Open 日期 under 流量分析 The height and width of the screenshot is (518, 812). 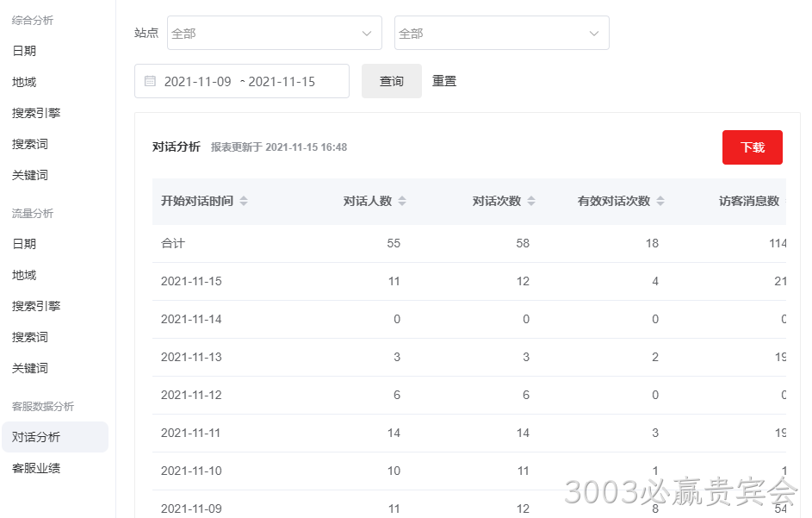point(24,244)
